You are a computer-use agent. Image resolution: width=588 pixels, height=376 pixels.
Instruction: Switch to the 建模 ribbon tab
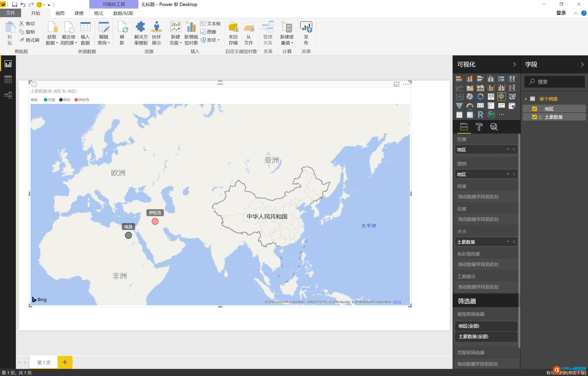(x=79, y=13)
